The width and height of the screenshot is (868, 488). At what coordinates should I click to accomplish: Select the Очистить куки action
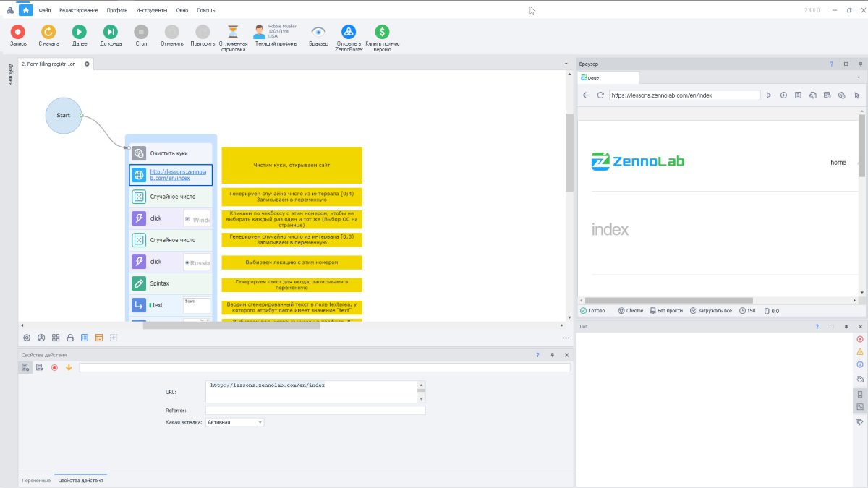coord(171,153)
